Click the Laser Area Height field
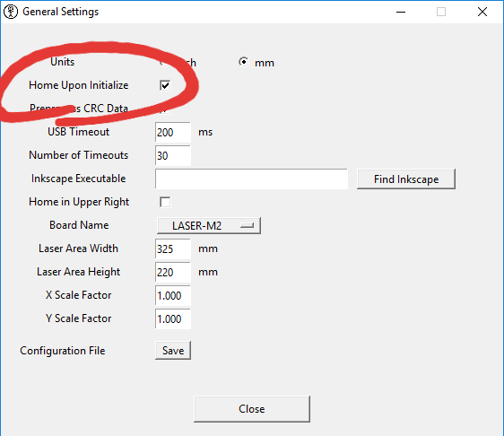The image size is (504, 436). click(173, 272)
